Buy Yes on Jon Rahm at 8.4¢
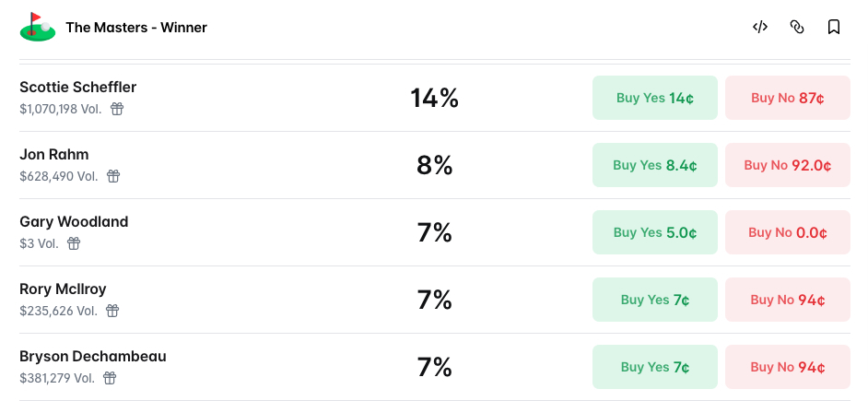The image size is (868, 401). tap(654, 165)
